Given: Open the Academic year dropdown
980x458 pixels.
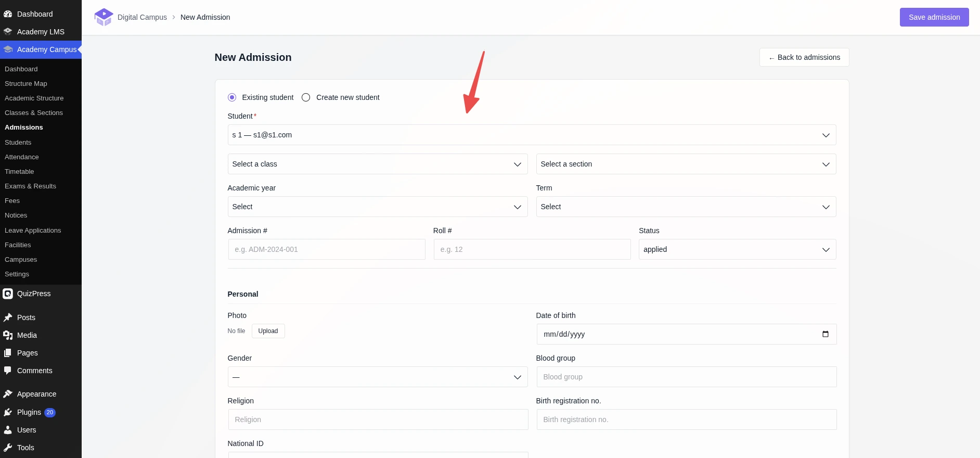Looking at the screenshot, I should point(378,207).
